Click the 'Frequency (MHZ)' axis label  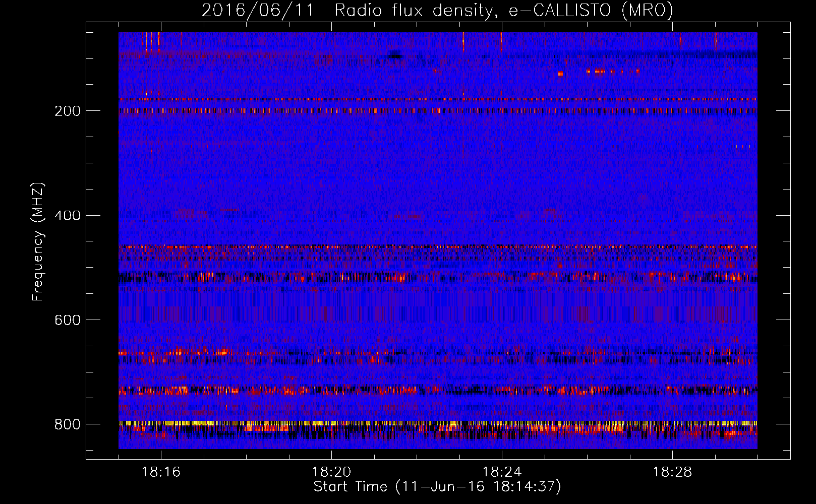(37, 241)
